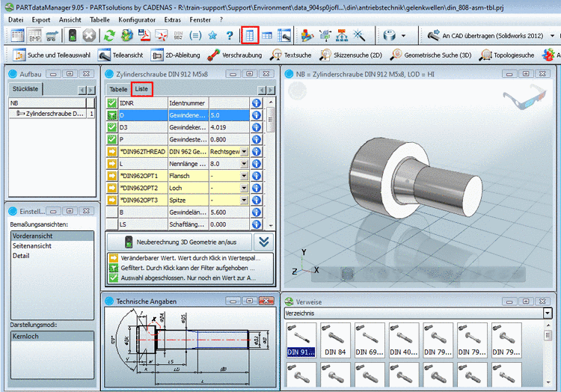
Task: Open the Nennlänge L value dropdown
Action: click(x=244, y=164)
